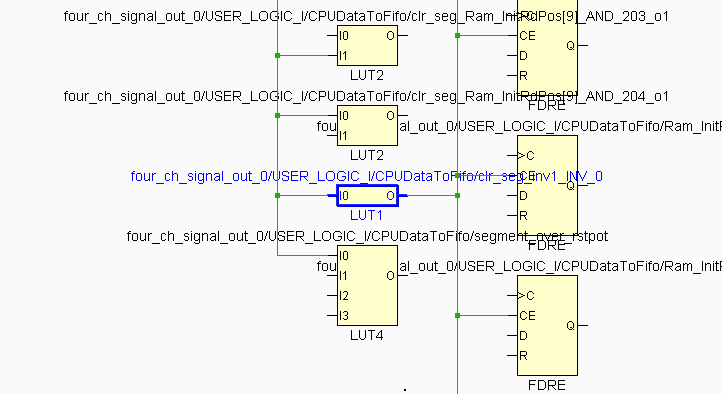Click the Q output of the bottom FDRE
Screen dimensions: 722x394
[571, 325]
